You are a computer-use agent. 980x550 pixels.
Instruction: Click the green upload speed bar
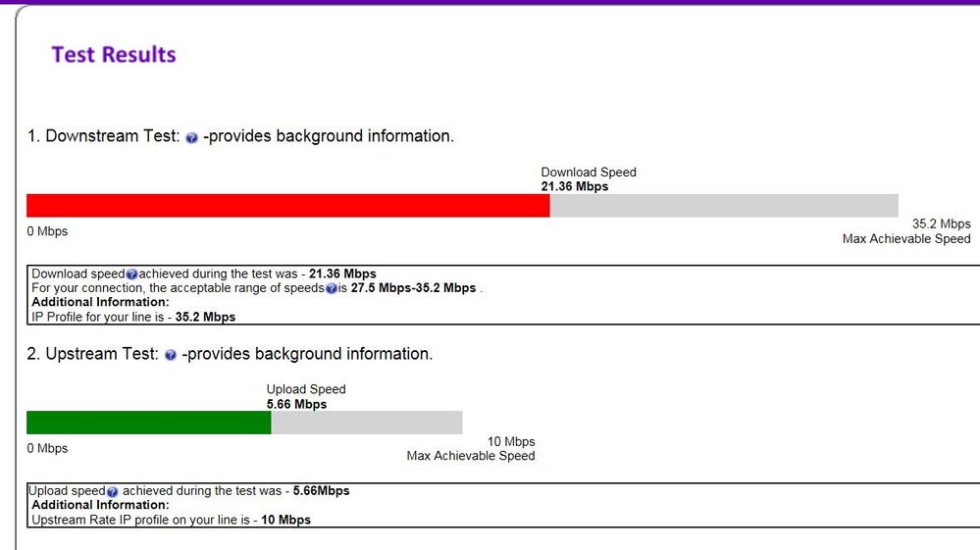pos(148,423)
